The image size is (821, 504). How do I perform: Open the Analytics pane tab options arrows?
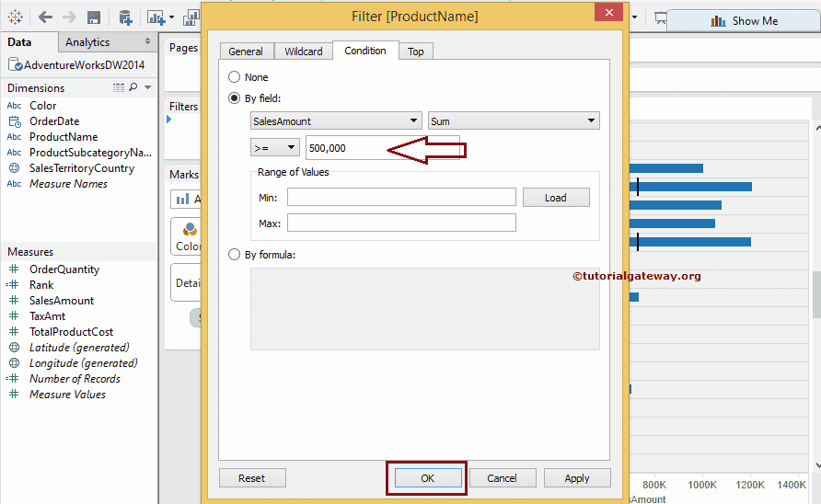147,40
